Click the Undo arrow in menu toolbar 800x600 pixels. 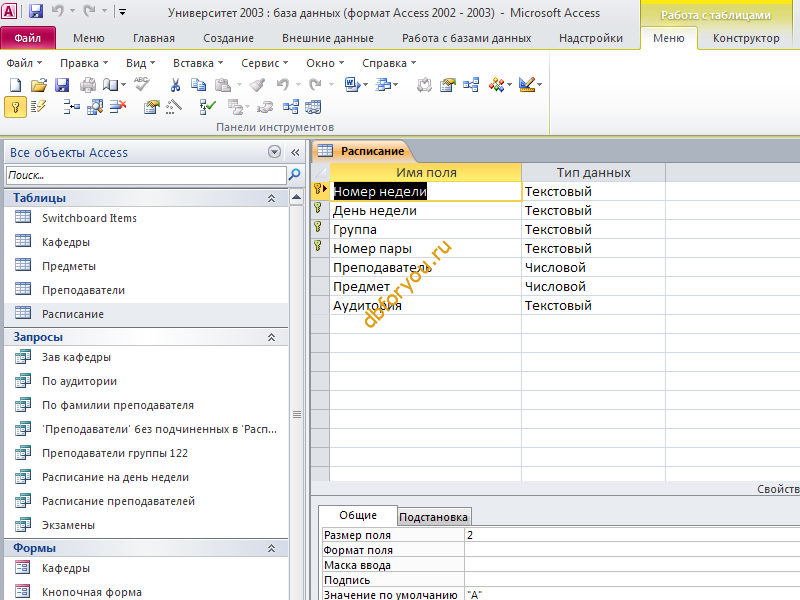click(283, 85)
